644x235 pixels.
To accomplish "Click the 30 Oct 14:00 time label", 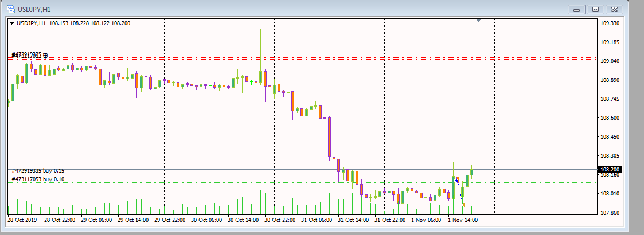I will point(243,220).
